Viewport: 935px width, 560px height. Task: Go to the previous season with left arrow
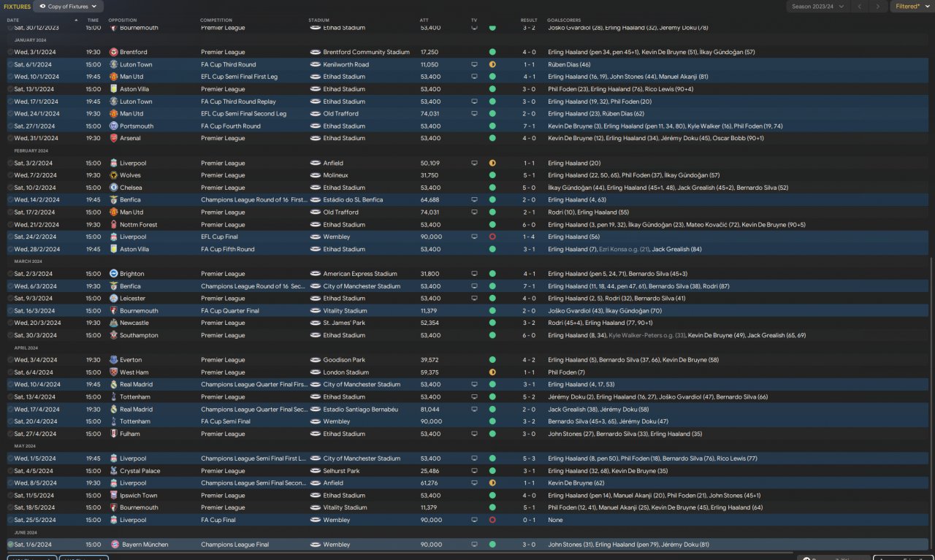point(860,7)
